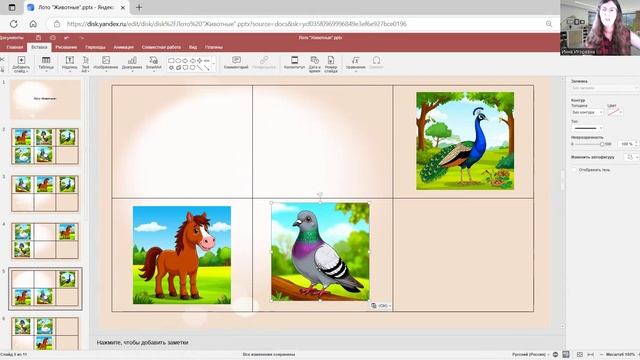Viewport: 640px width, 360px height.
Task: Click the fit to slide icon
Action: pos(580,354)
